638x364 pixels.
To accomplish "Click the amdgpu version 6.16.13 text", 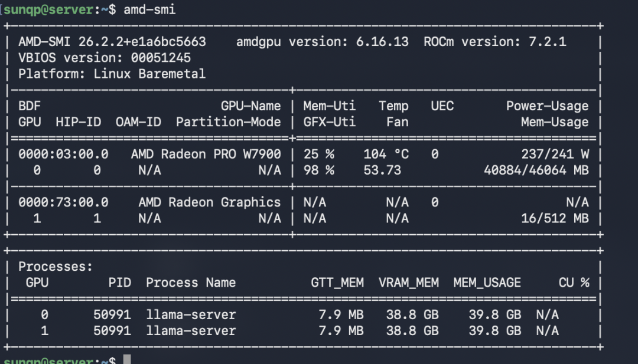I will 382,42.
